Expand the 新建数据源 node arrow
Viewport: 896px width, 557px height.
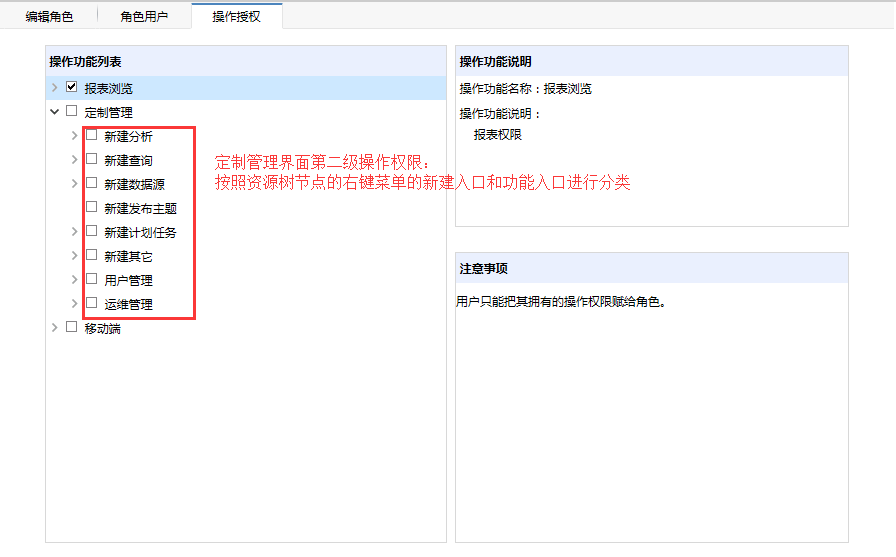[x=74, y=183]
